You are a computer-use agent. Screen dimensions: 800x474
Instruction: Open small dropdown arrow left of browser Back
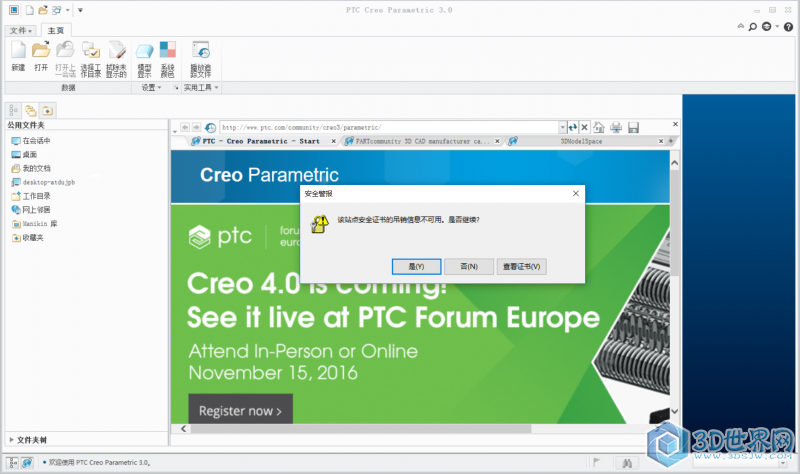(175, 131)
